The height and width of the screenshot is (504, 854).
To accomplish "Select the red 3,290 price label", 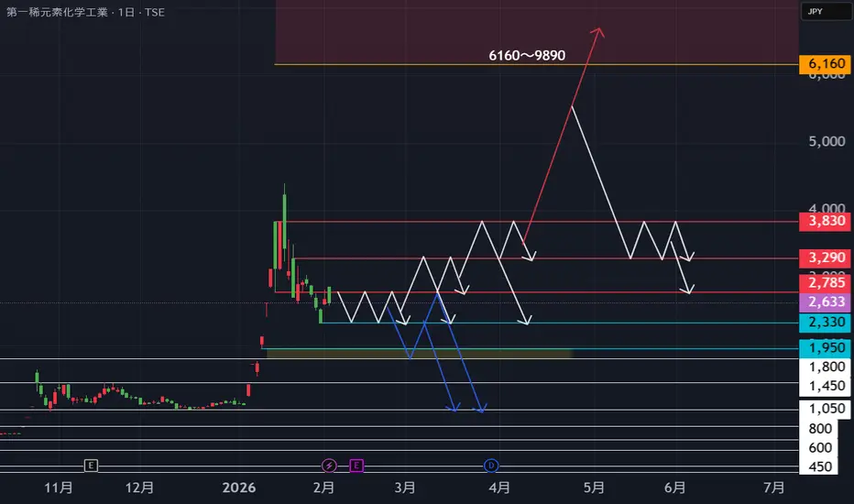I will 825,257.
